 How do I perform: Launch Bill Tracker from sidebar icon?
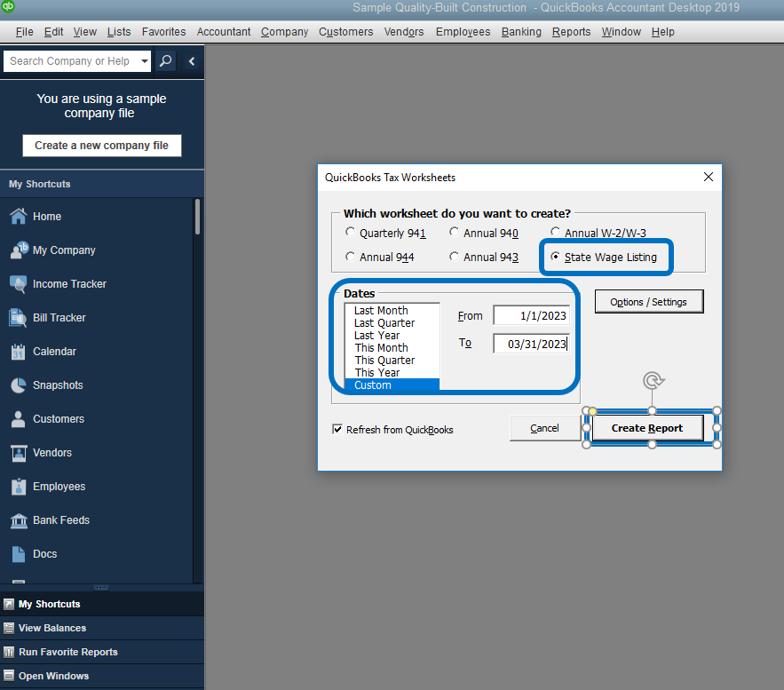click(x=19, y=318)
